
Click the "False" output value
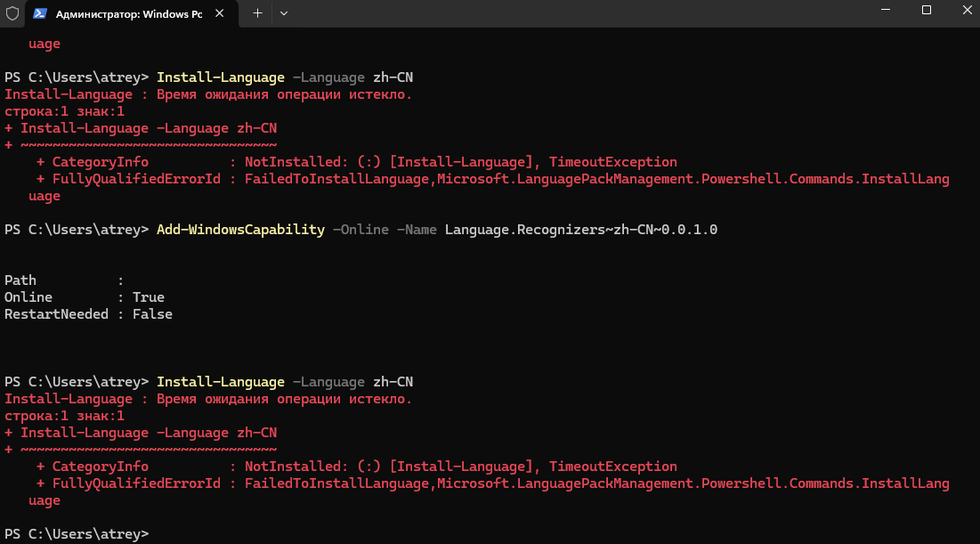pos(152,314)
